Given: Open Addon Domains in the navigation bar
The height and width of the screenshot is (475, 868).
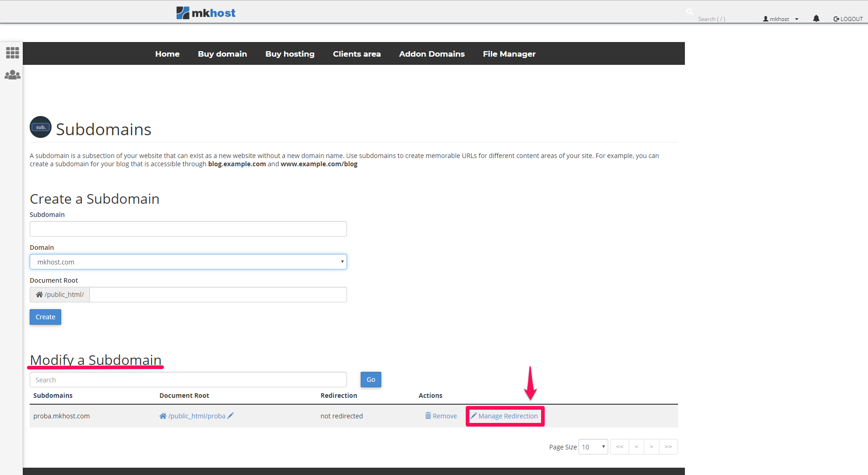Looking at the screenshot, I should point(431,54).
